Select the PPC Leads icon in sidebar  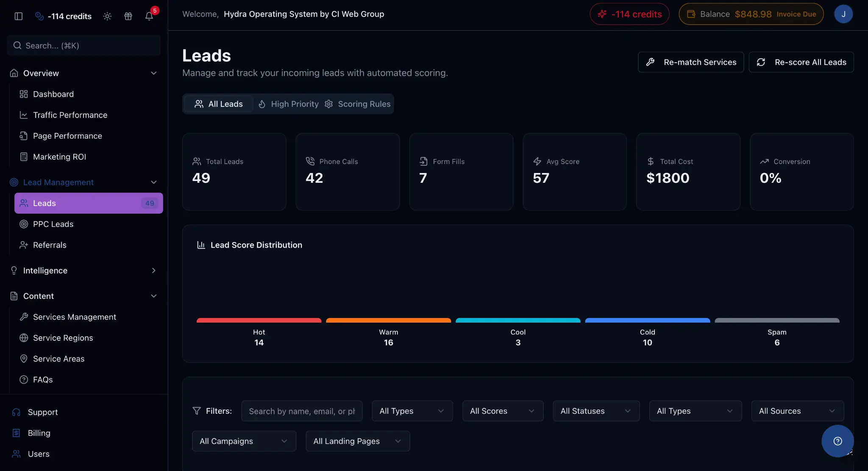pyautogui.click(x=25, y=224)
